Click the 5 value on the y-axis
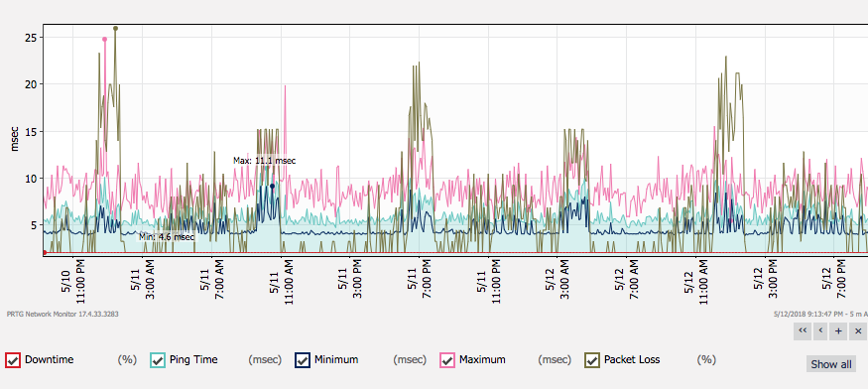This screenshot has width=868, height=392. click(x=35, y=225)
